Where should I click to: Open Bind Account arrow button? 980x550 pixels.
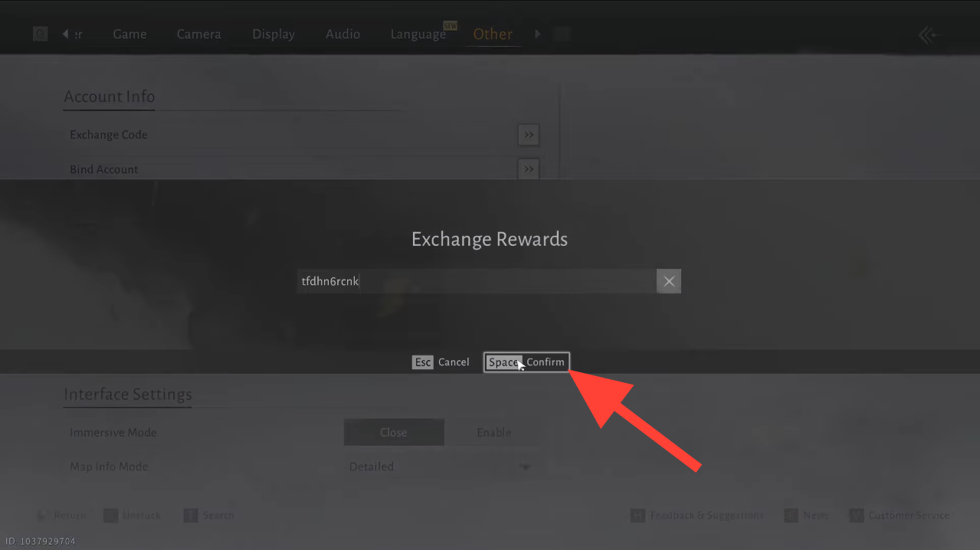528,169
